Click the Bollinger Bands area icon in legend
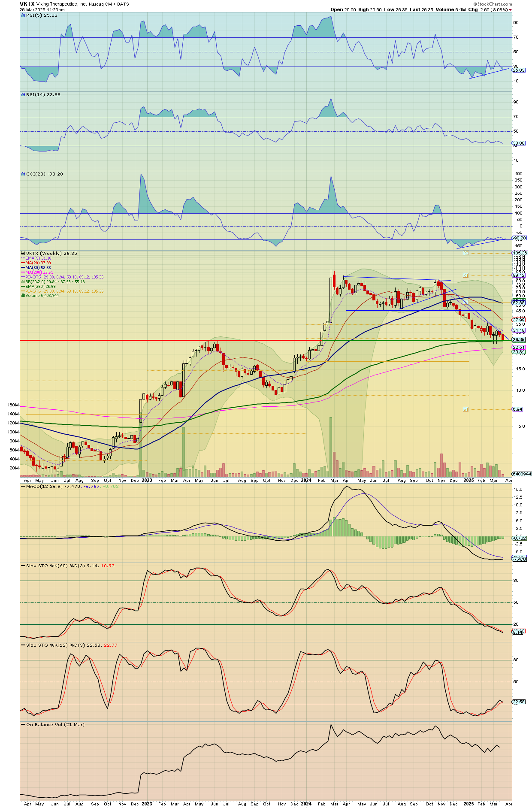The image size is (532, 808). pos(23,282)
